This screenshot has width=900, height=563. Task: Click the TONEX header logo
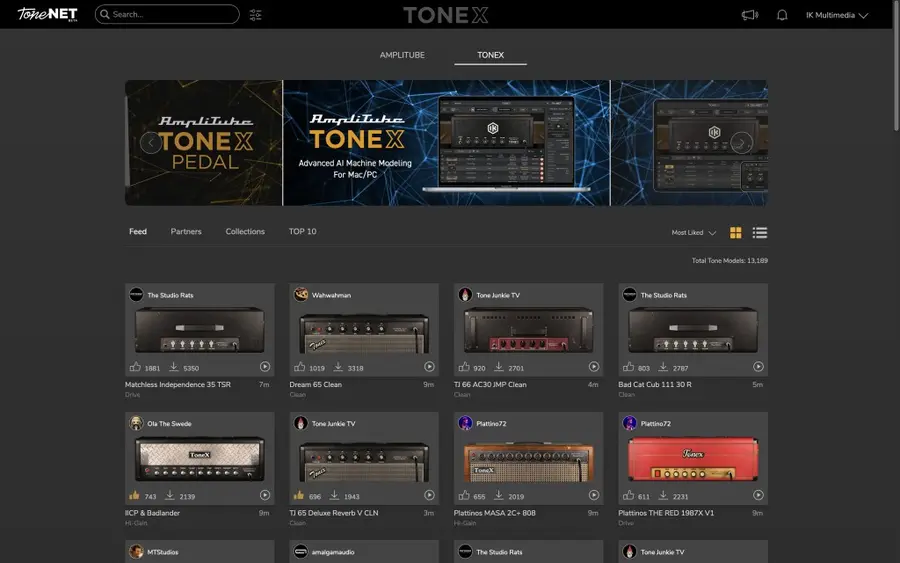point(446,15)
